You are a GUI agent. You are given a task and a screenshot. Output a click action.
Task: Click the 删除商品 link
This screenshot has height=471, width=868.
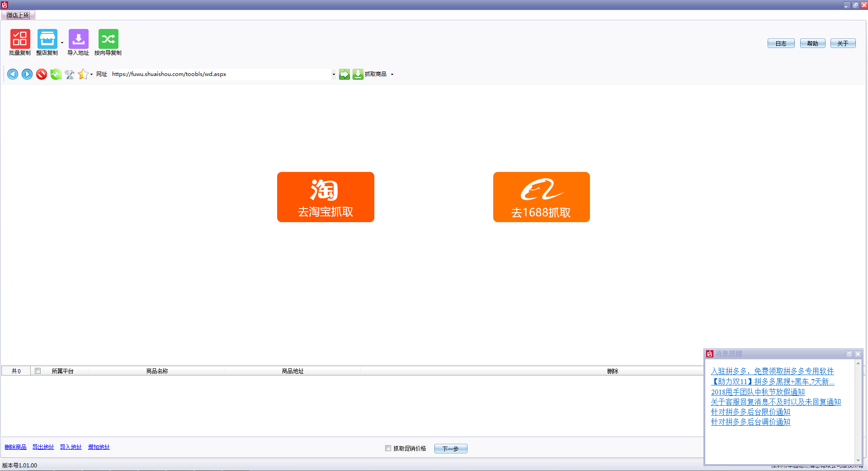point(15,447)
